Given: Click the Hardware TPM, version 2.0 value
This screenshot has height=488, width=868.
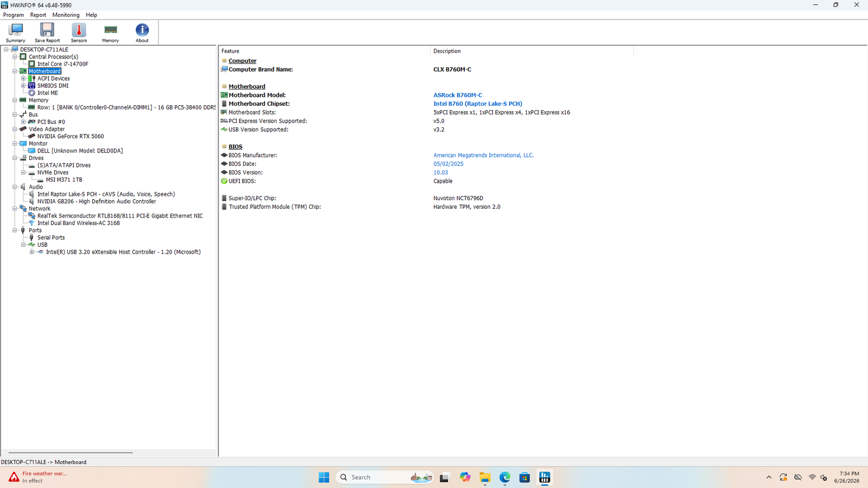Looking at the screenshot, I should point(467,207).
